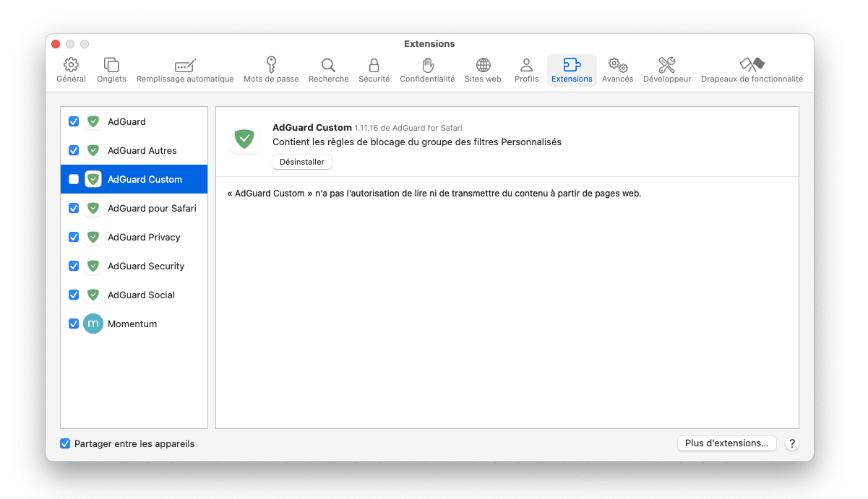Click the AdGuard Autres shield icon
This screenshot has height=499, width=868.
click(x=93, y=150)
